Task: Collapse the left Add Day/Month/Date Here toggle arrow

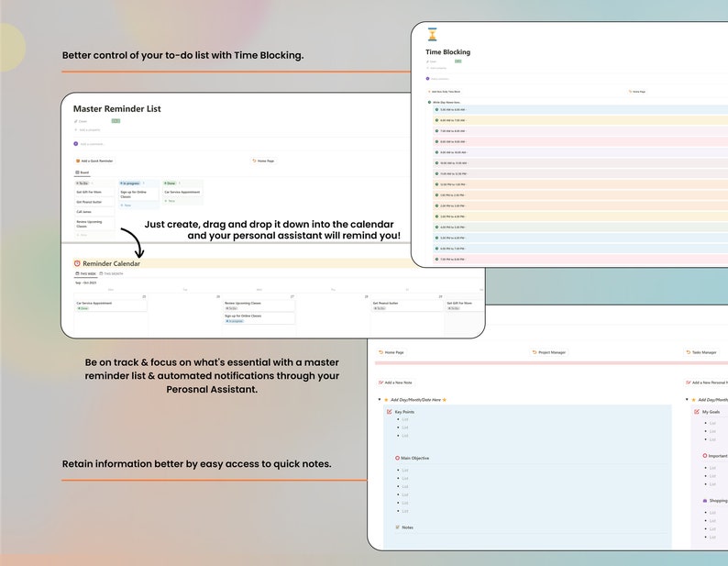Action: click(380, 399)
